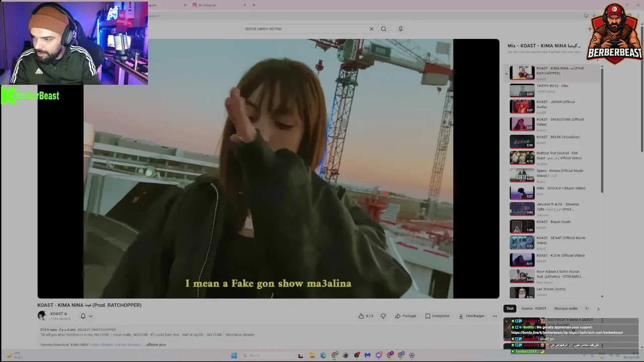Select KOAST - K.O.W (Official Video)
Viewport: 644px width, 362px height.
click(x=552, y=260)
